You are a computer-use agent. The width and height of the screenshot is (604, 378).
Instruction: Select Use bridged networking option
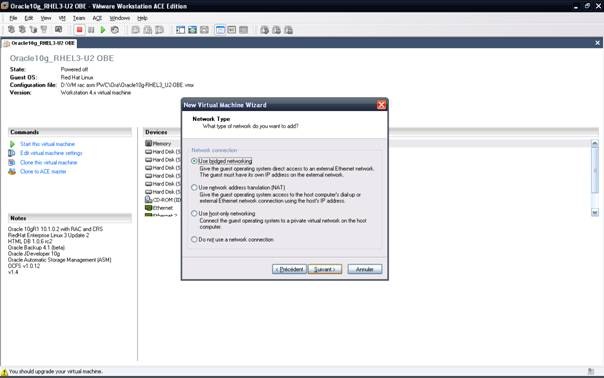(x=195, y=161)
